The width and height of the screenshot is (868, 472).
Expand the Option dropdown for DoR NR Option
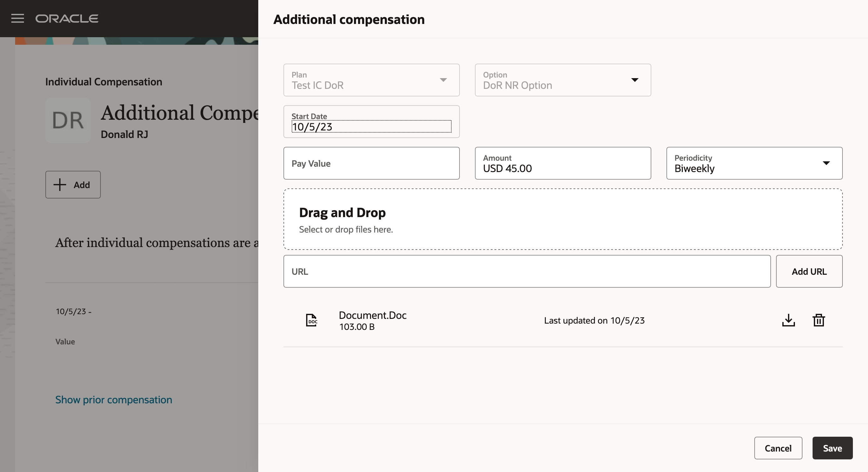635,80
